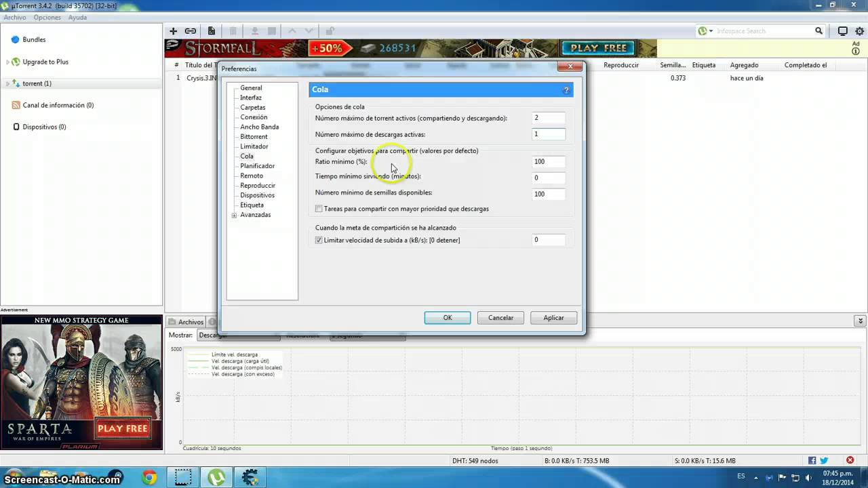868x488 pixels.
Task: Click the upload speed limit value field
Action: 549,240
